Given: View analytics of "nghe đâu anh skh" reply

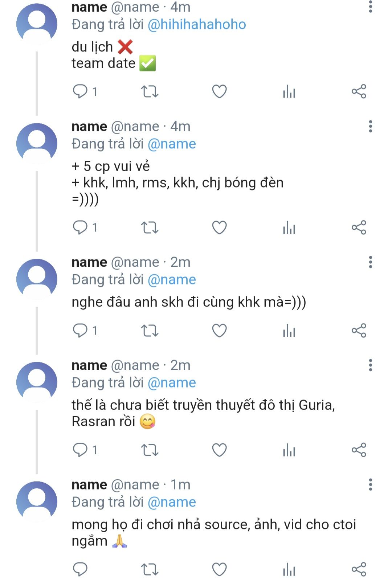Looking at the screenshot, I should coord(289,331).
